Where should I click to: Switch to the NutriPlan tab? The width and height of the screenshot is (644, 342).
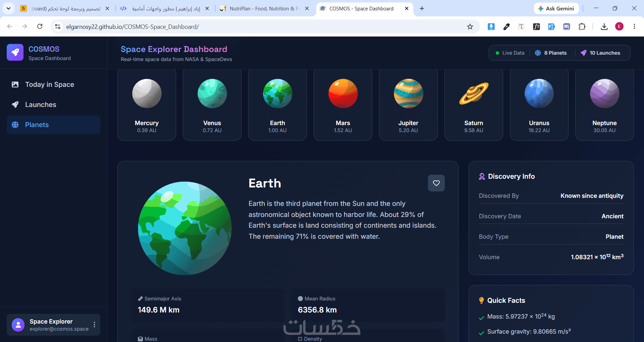(x=264, y=9)
